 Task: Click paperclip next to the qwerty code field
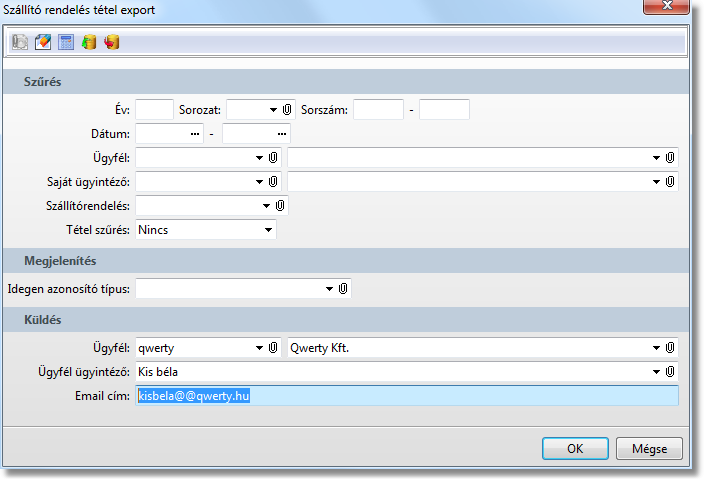point(273,348)
